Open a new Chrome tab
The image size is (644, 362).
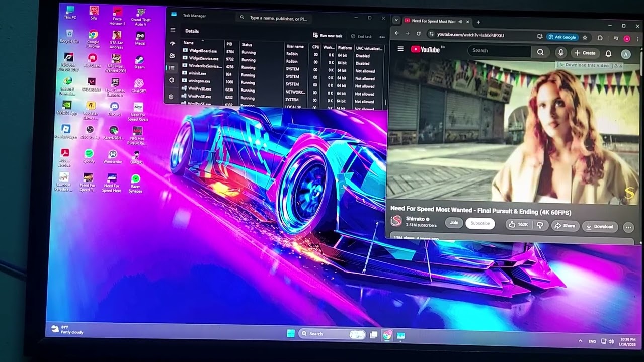click(x=478, y=22)
